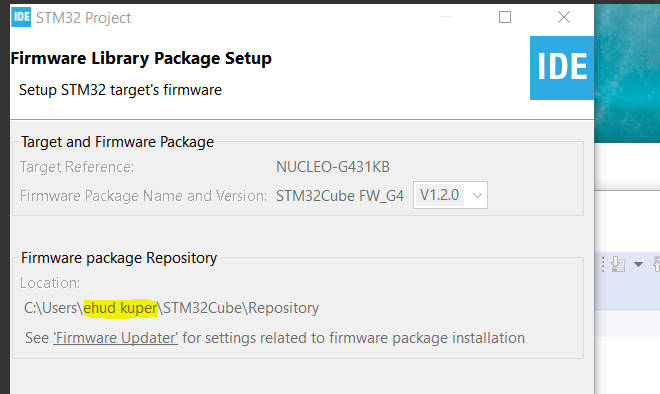
Task: Click the repository path C:\Users location text
Action: point(171,308)
